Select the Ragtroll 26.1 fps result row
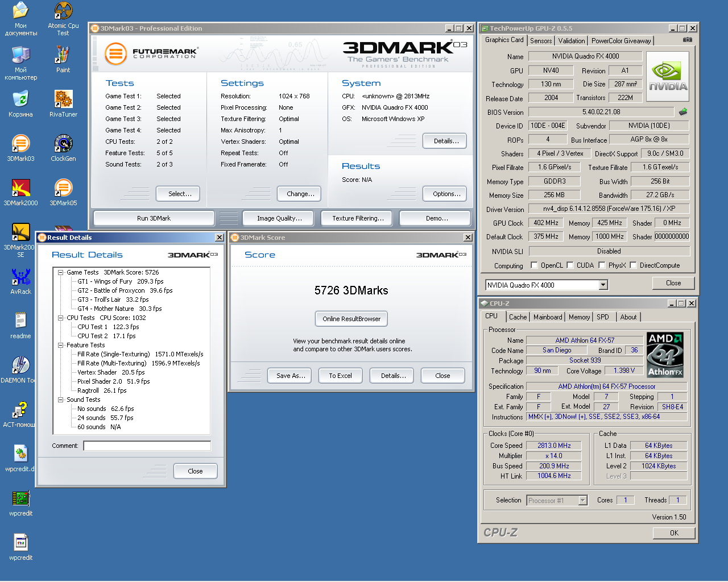 click(102, 390)
